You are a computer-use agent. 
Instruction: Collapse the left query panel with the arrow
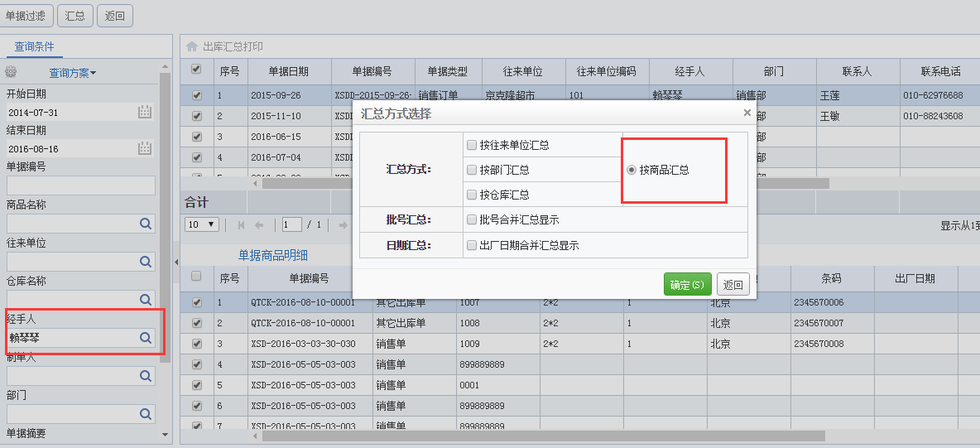click(x=175, y=262)
